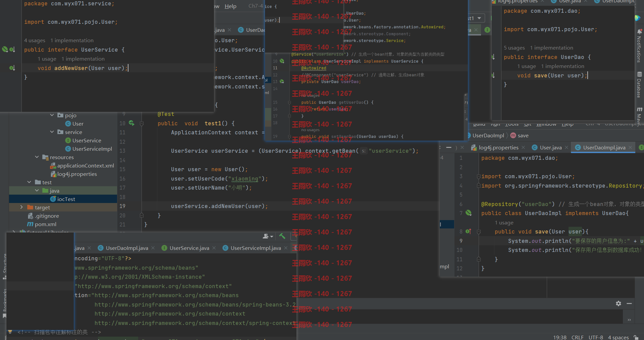644x340 pixels.
Task: Click the colorful plugin icon above Notifications
Action: 638,18
